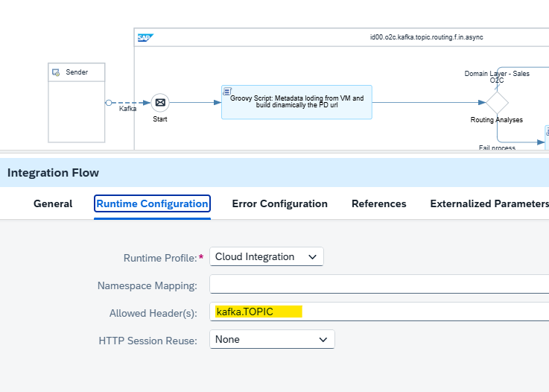
Task: Select the Groovy Script metadata loading step
Action: [x=296, y=102]
